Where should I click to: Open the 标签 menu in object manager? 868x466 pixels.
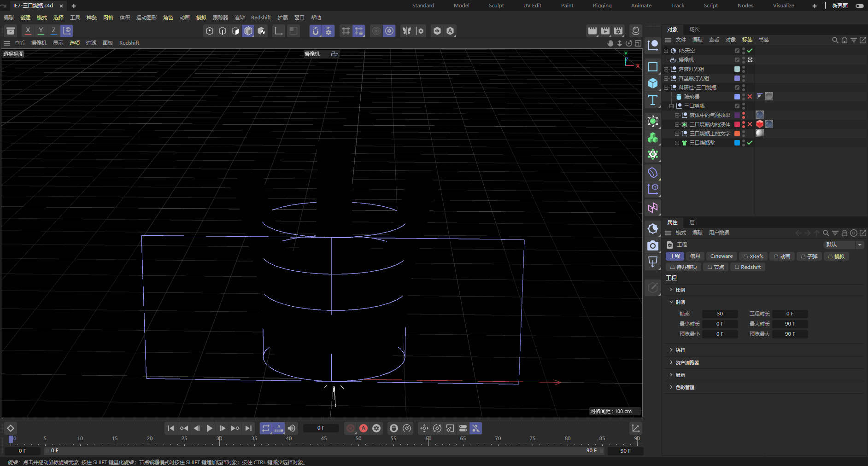[747, 40]
